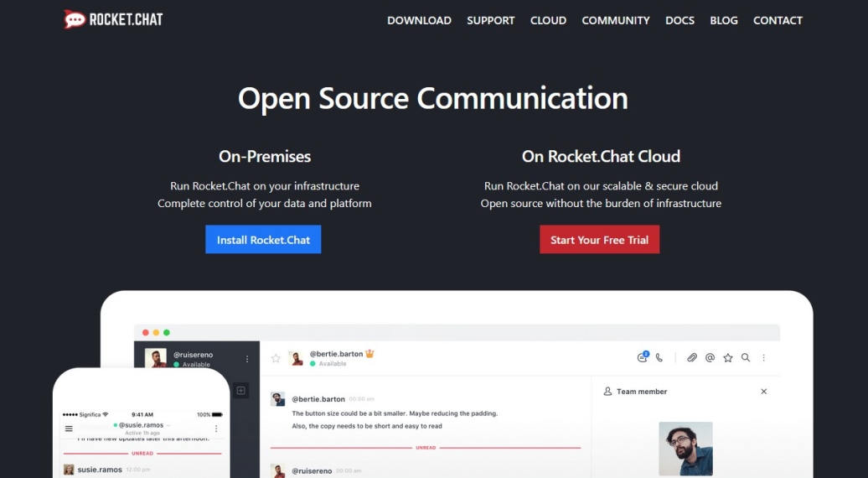Open the Docs navigation link
Image resolution: width=868 pixels, height=478 pixels.
coord(679,20)
